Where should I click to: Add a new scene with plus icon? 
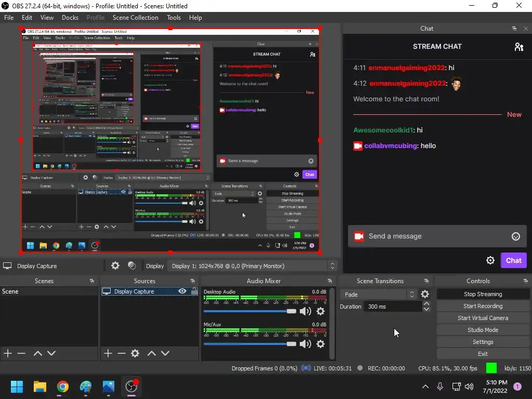click(8, 353)
